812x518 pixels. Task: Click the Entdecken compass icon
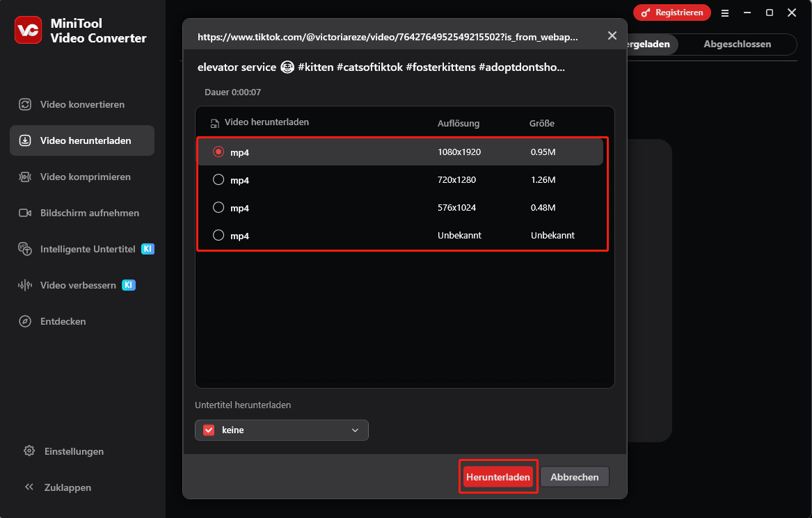pyautogui.click(x=25, y=321)
